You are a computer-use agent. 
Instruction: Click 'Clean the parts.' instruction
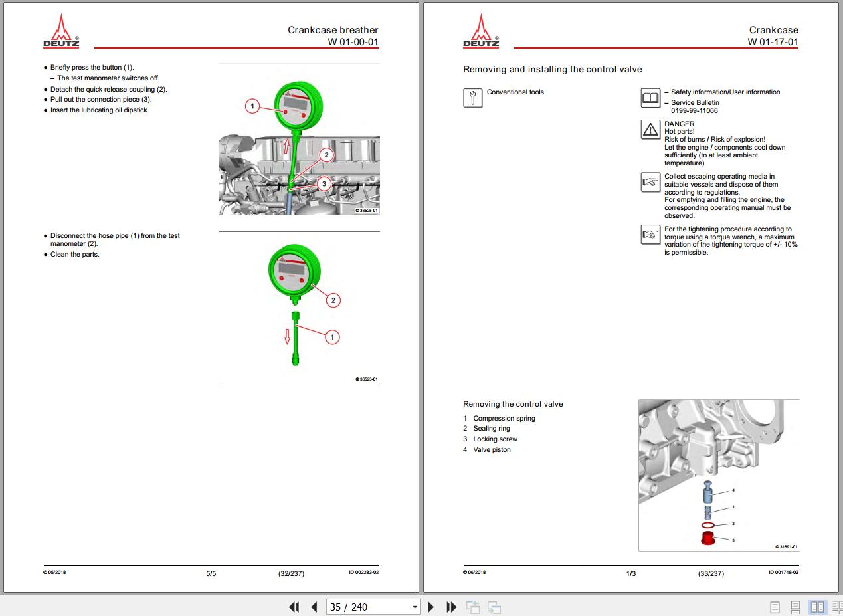click(x=75, y=255)
